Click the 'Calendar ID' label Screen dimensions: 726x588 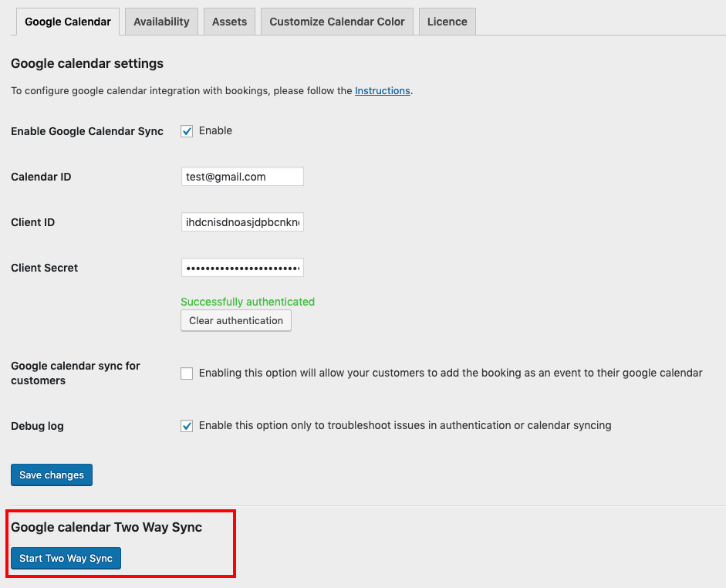41,177
